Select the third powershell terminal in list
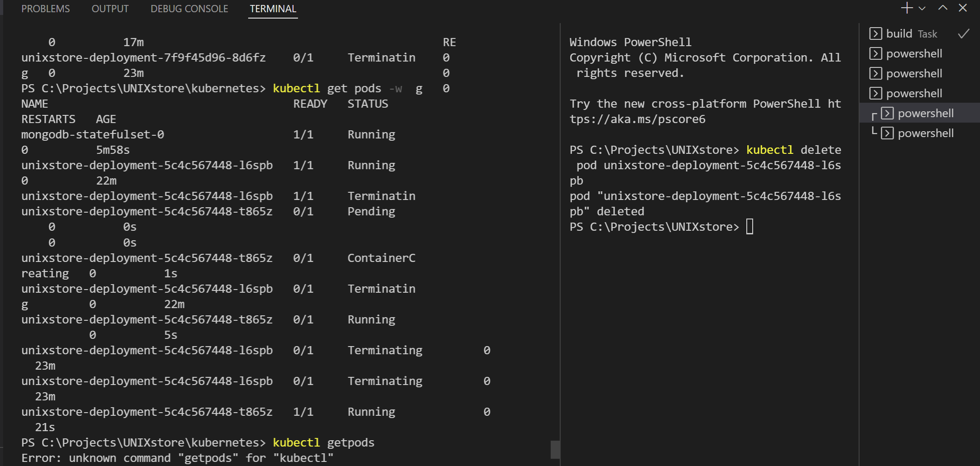 click(x=919, y=94)
